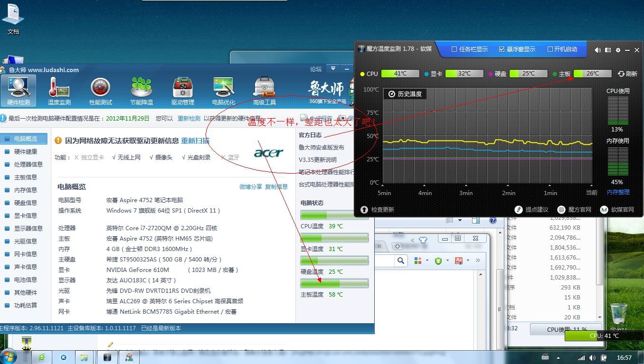Open the 节能降温 power saving tool

click(141, 90)
